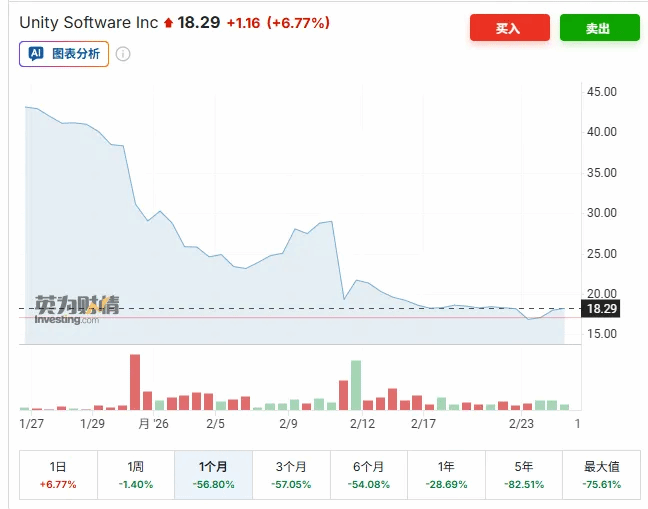Open the 图表分析 chart analysis

pos(75,54)
